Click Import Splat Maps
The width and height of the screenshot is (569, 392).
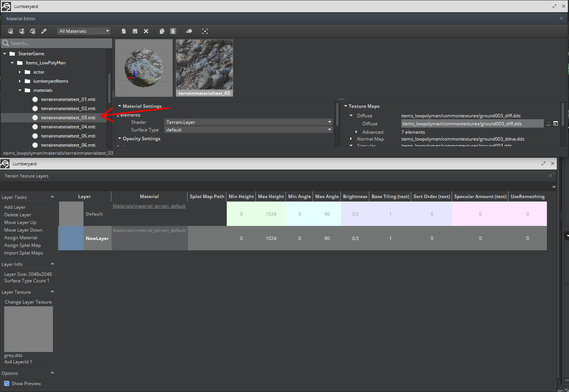[24, 253]
